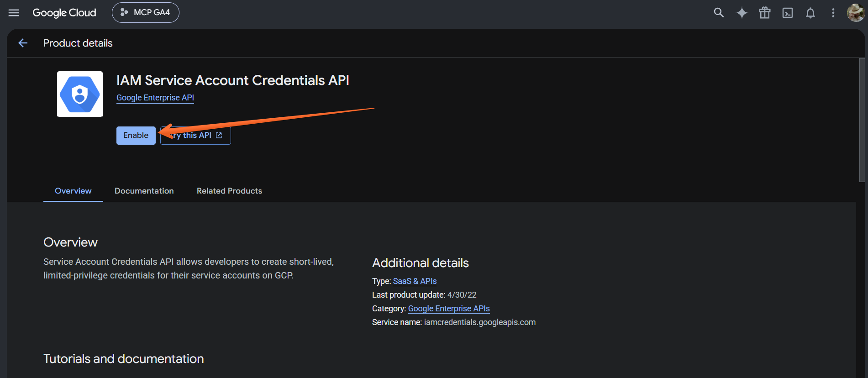
Task: Open the search magnifier icon
Action: click(x=719, y=13)
